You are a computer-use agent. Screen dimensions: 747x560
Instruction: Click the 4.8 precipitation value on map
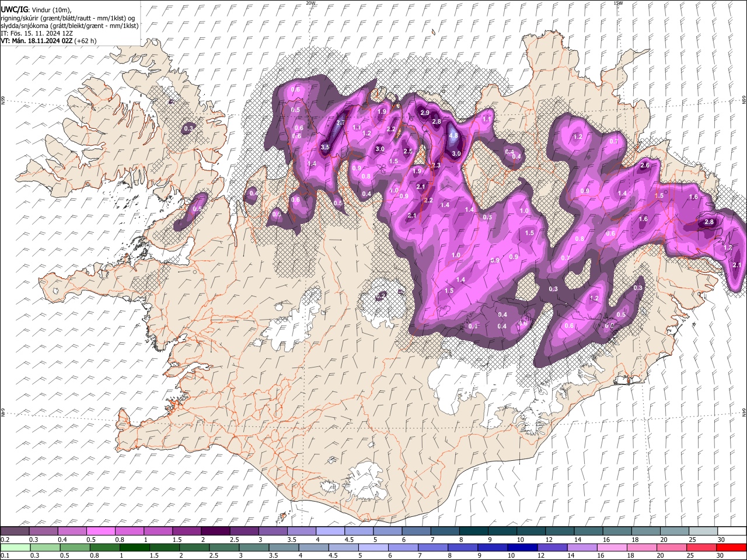coord(453,135)
